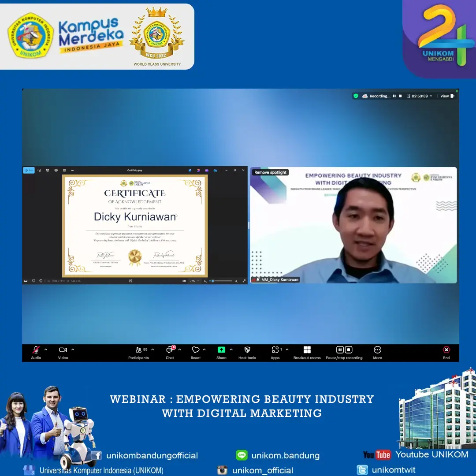Click Remove spotlight on speaker video
Image resolution: width=476 pixels, height=476 pixels.
pyautogui.click(x=270, y=172)
